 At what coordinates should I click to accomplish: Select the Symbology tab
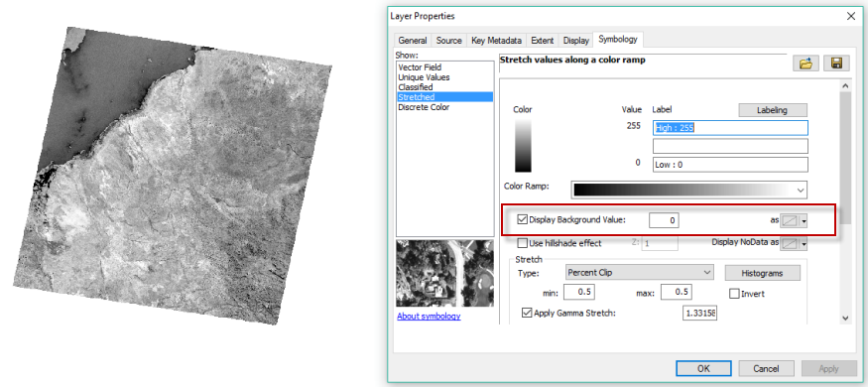coord(618,40)
